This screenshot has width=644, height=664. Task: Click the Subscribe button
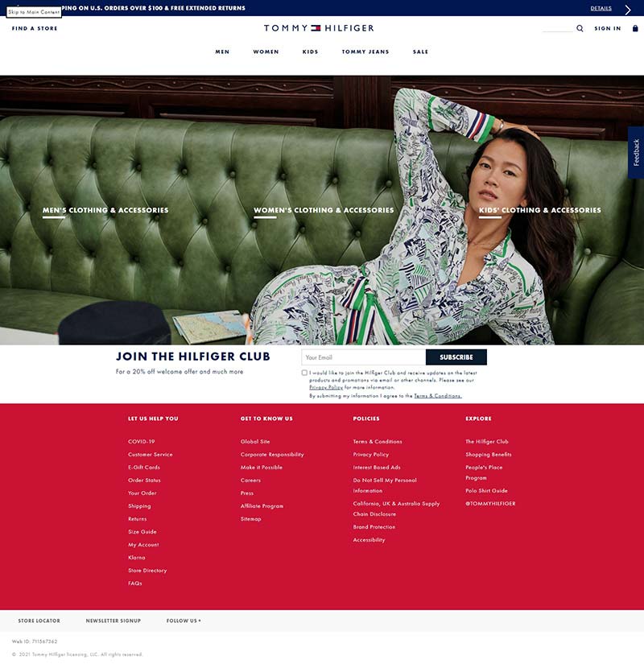point(456,357)
